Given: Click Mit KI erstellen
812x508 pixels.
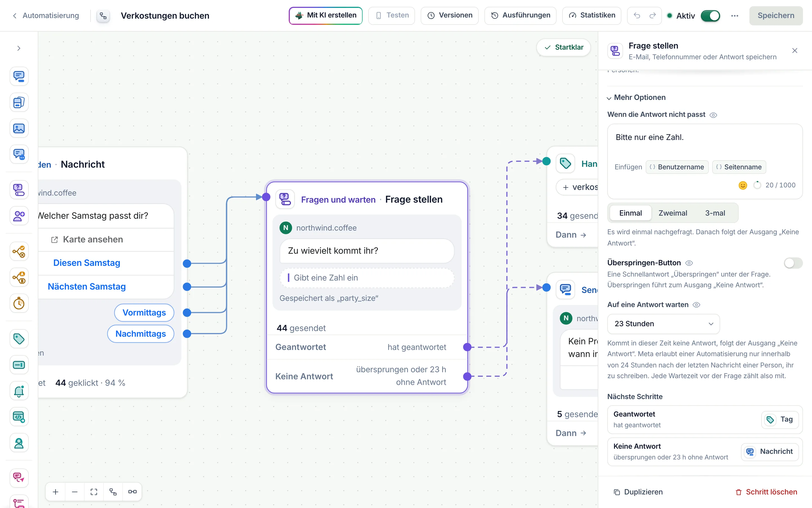Looking at the screenshot, I should tap(325, 16).
